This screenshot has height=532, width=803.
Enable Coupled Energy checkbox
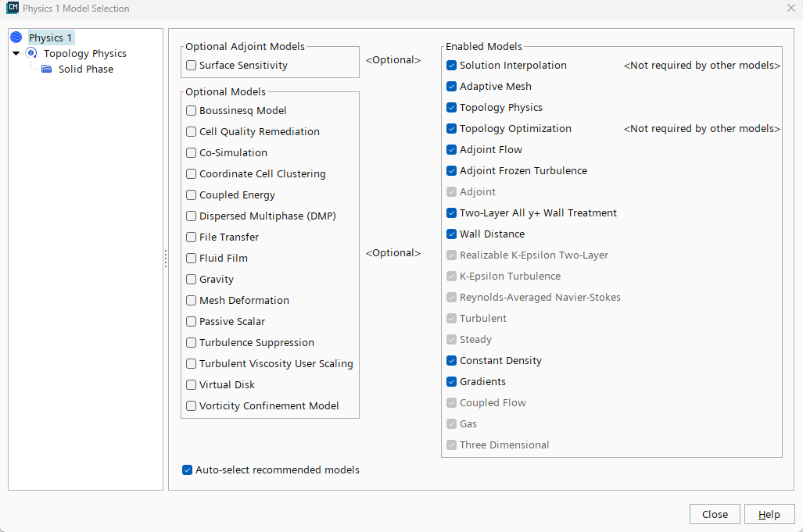191,195
